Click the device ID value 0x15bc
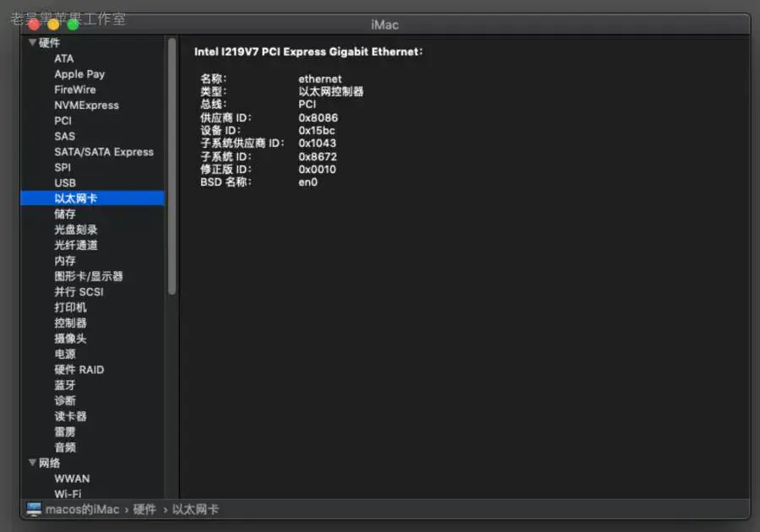The width and height of the screenshot is (760, 532). pyautogui.click(x=317, y=130)
